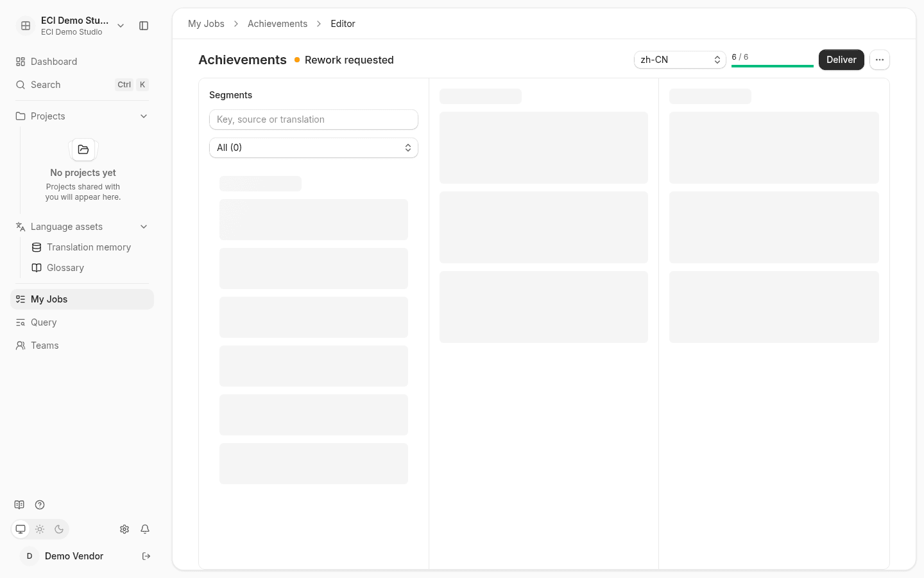Open Search in the sidebar
The height and width of the screenshot is (578, 924).
pos(82,85)
